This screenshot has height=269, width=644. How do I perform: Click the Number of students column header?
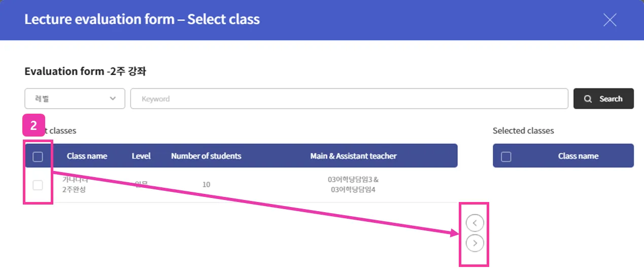click(x=206, y=156)
